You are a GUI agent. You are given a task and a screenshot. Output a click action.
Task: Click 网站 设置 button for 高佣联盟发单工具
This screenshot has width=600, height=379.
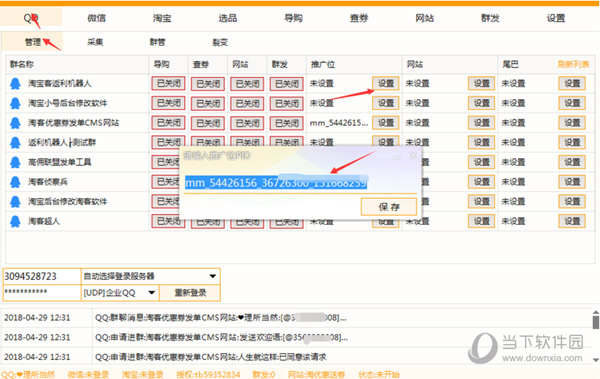(x=481, y=162)
